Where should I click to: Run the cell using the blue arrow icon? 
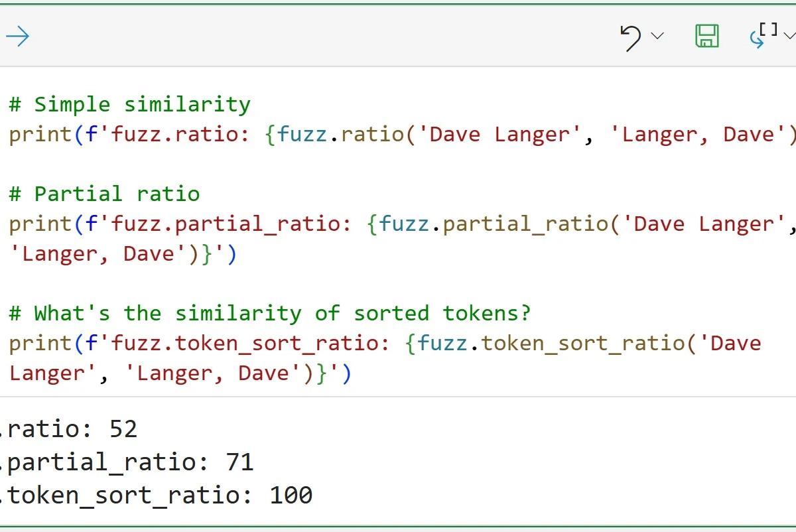tap(18, 36)
